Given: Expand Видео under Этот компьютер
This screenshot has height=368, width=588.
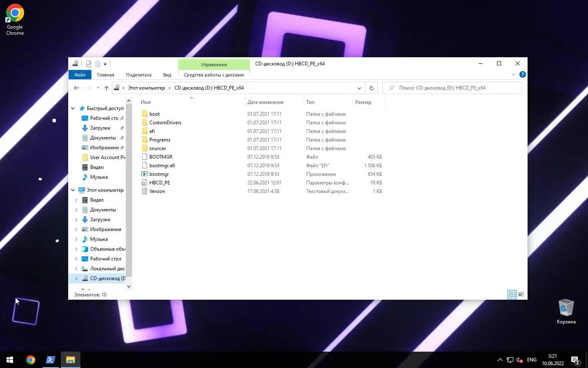Looking at the screenshot, I should pyautogui.click(x=76, y=200).
